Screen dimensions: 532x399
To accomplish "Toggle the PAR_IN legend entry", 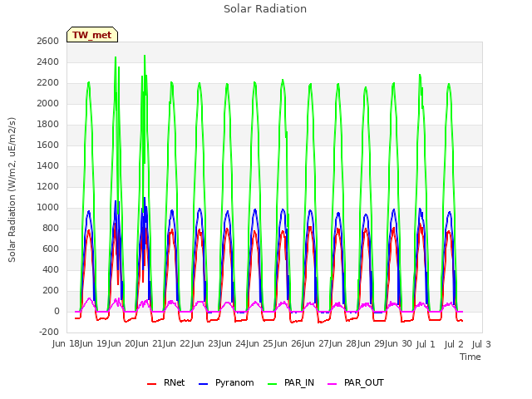I will (x=291, y=383).
